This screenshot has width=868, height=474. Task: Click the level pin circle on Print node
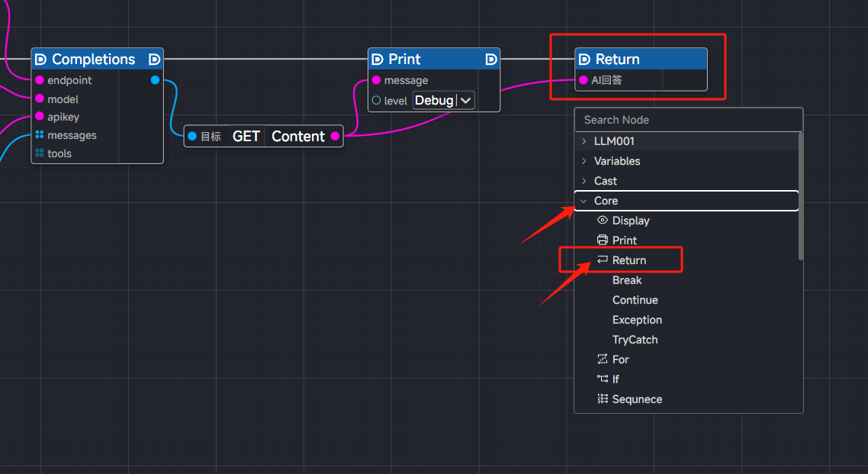click(376, 101)
